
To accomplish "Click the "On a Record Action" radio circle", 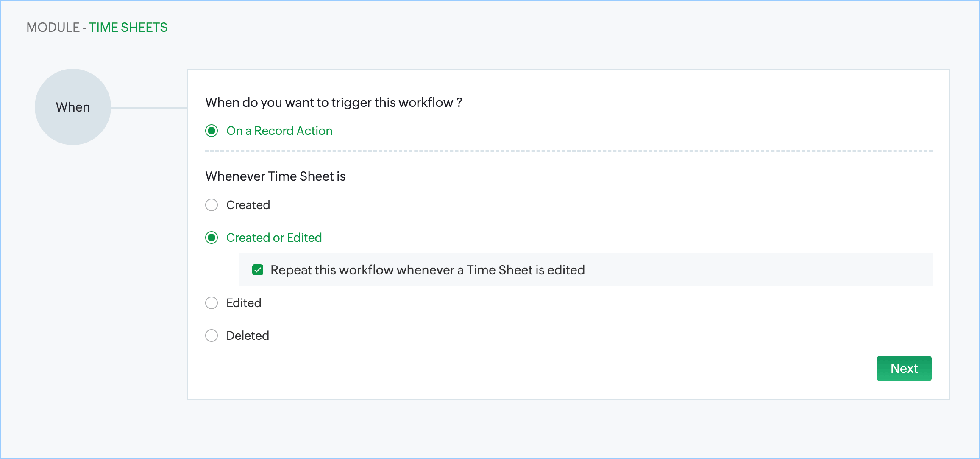I will pos(212,131).
